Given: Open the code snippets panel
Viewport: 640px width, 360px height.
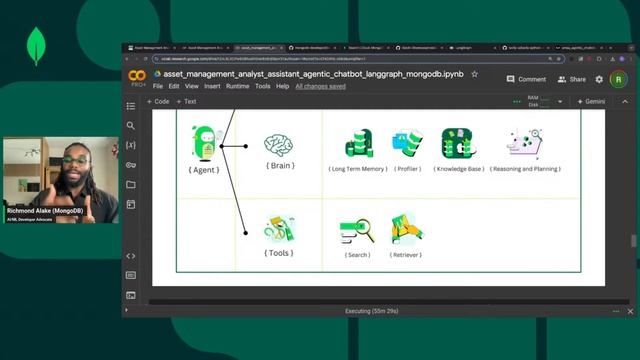Looking at the screenshot, I should [x=131, y=256].
